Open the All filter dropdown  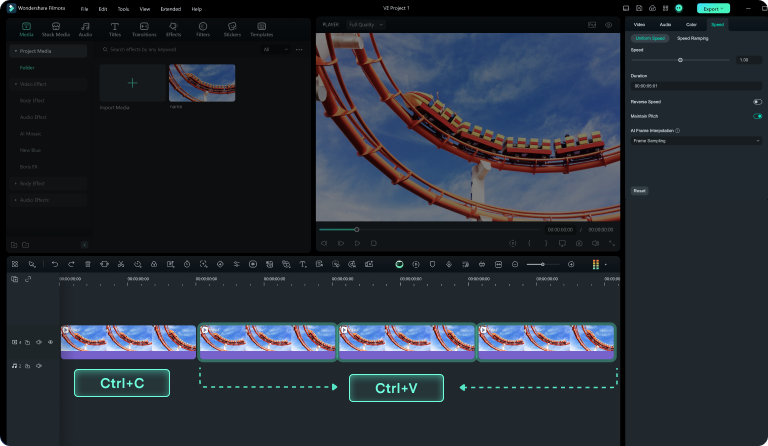pos(276,49)
